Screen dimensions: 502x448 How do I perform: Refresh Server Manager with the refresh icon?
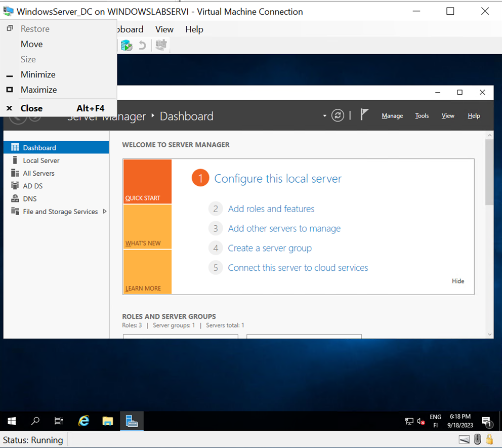click(338, 115)
